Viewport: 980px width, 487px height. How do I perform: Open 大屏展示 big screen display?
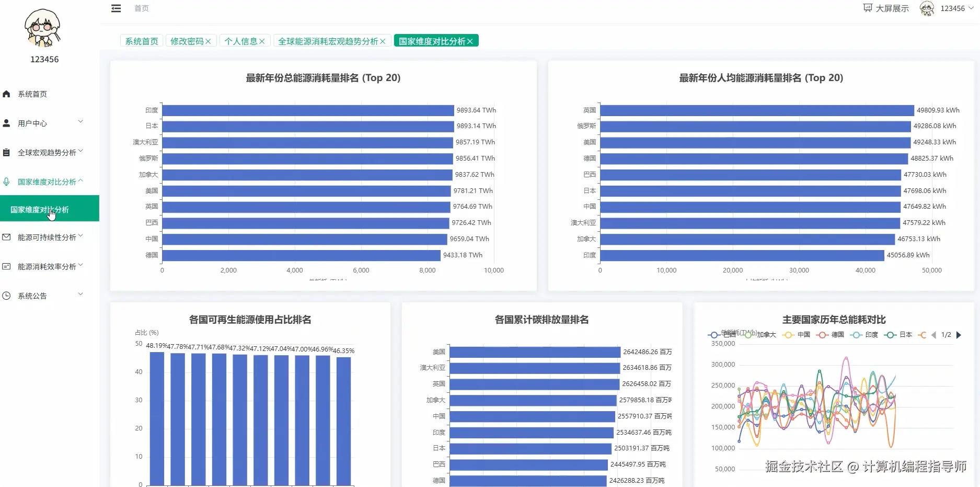coord(890,8)
